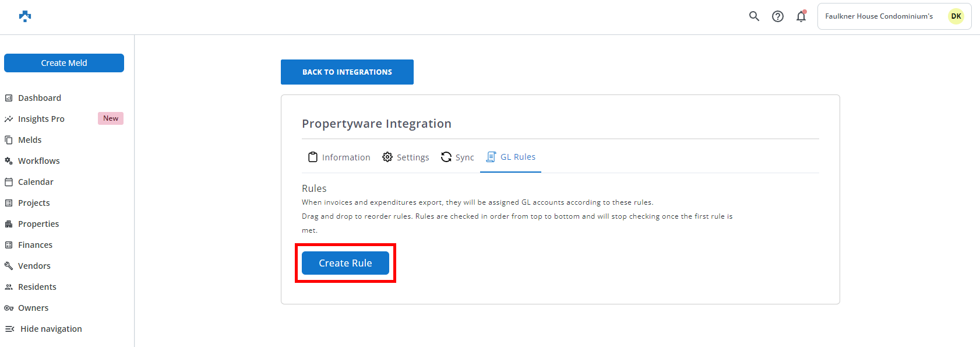
Task: Open the Workflows section
Action: click(38, 161)
